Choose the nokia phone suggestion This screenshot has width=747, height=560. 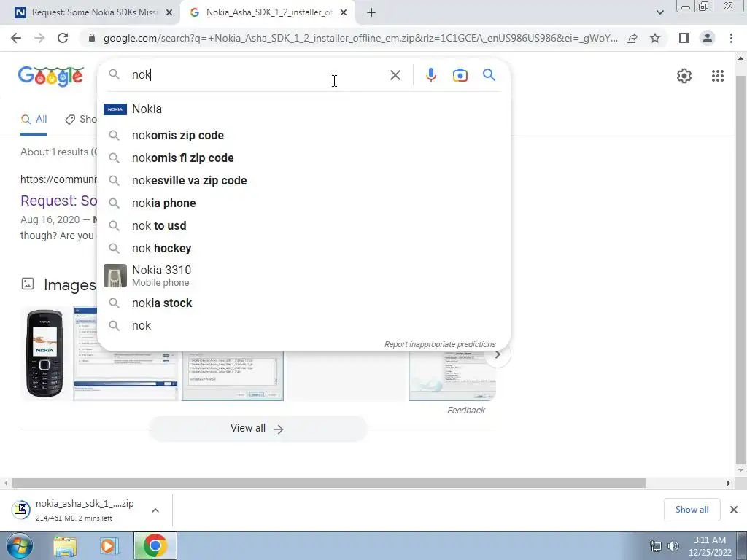(x=303, y=203)
